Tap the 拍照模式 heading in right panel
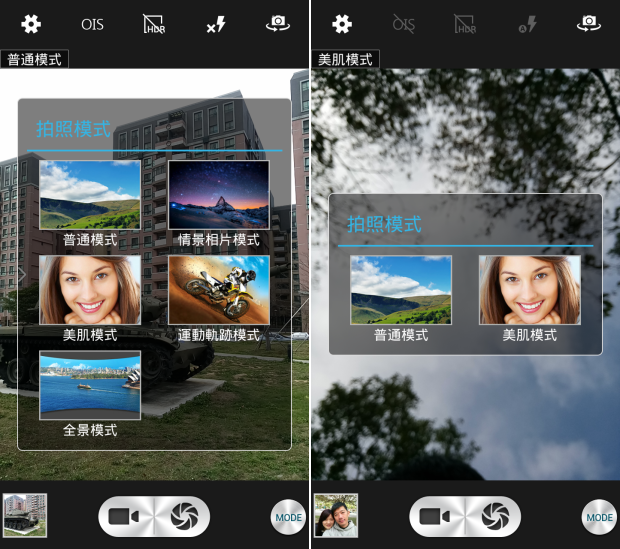620x549 pixels. [384, 224]
